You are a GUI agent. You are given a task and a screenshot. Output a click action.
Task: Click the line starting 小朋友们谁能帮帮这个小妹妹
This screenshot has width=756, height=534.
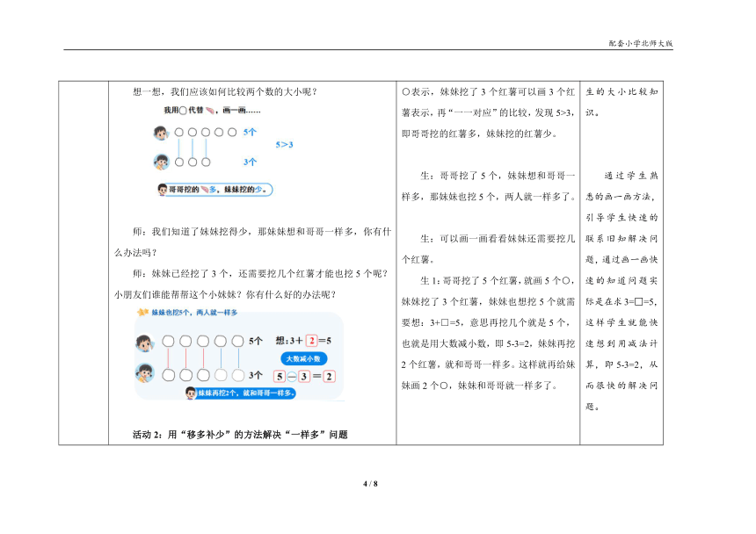coord(225,295)
